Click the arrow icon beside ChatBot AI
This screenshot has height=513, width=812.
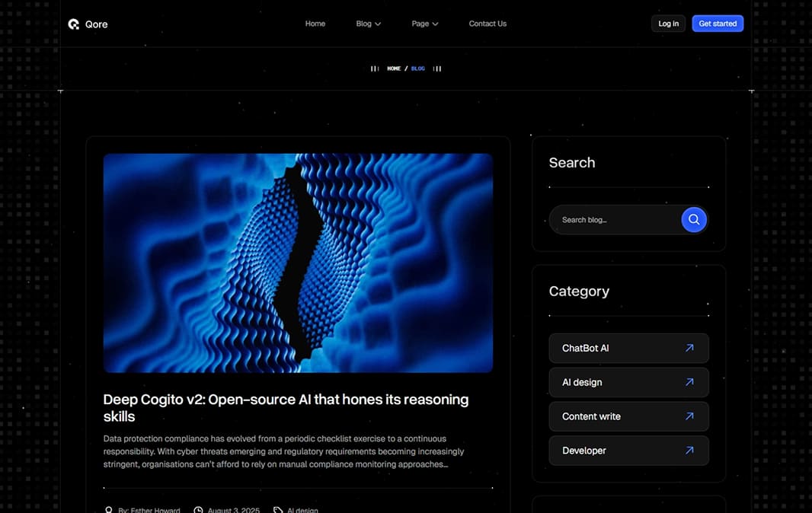[689, 348]
